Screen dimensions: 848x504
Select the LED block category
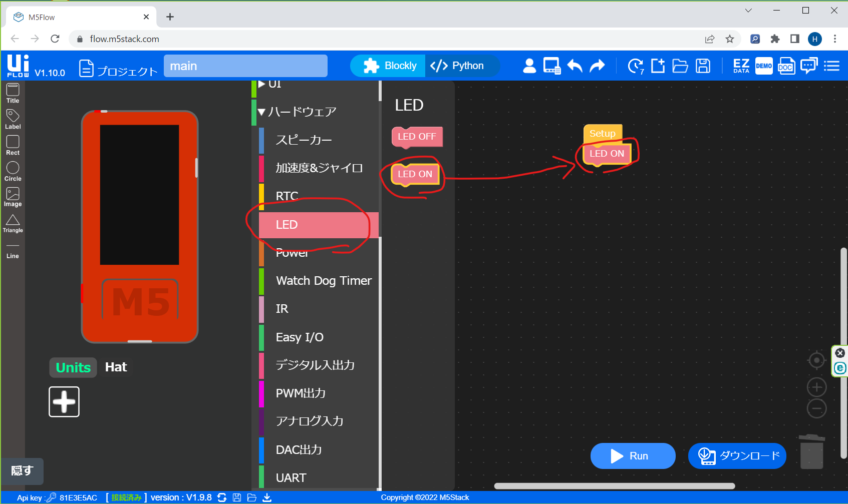(x=319, y=225)
